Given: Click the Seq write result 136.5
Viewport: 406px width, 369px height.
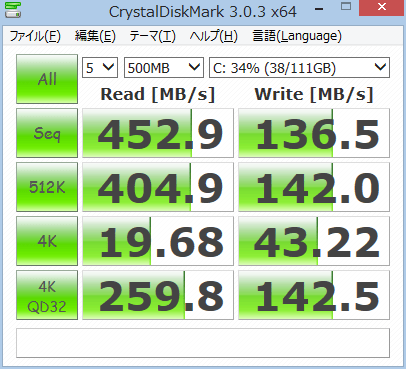Looking at the screenshot, I should pos(314,133).
